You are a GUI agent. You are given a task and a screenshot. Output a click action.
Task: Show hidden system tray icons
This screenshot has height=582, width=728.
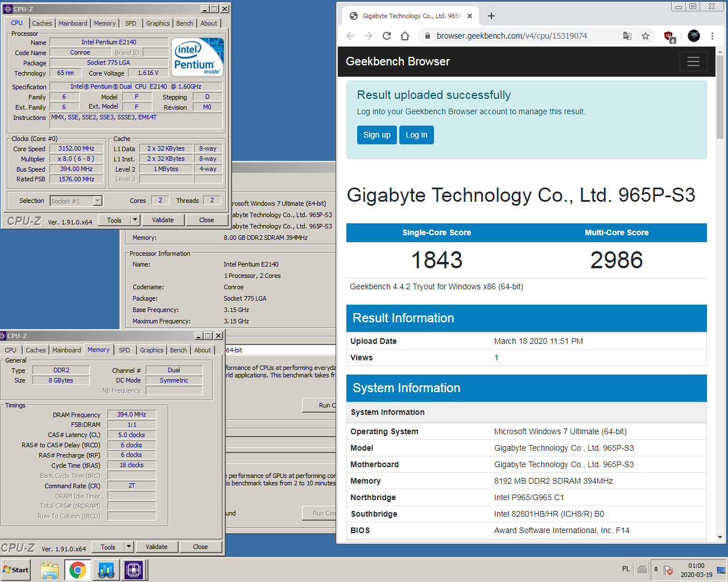click(656, 569)
